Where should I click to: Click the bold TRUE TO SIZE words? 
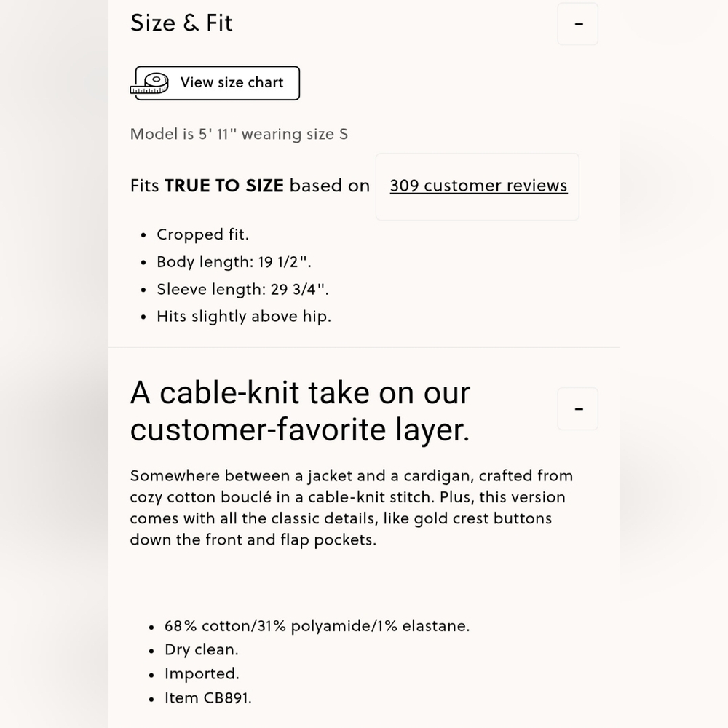224,186
